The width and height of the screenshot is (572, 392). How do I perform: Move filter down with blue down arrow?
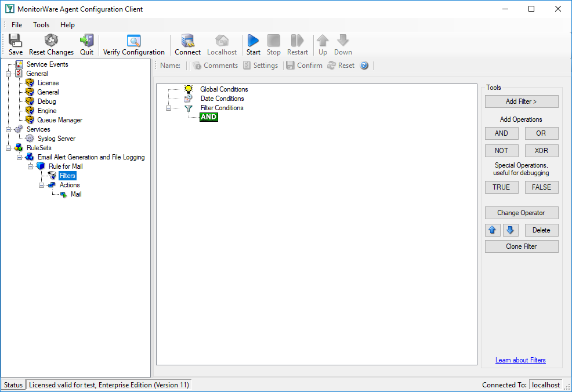coord(511,230)
